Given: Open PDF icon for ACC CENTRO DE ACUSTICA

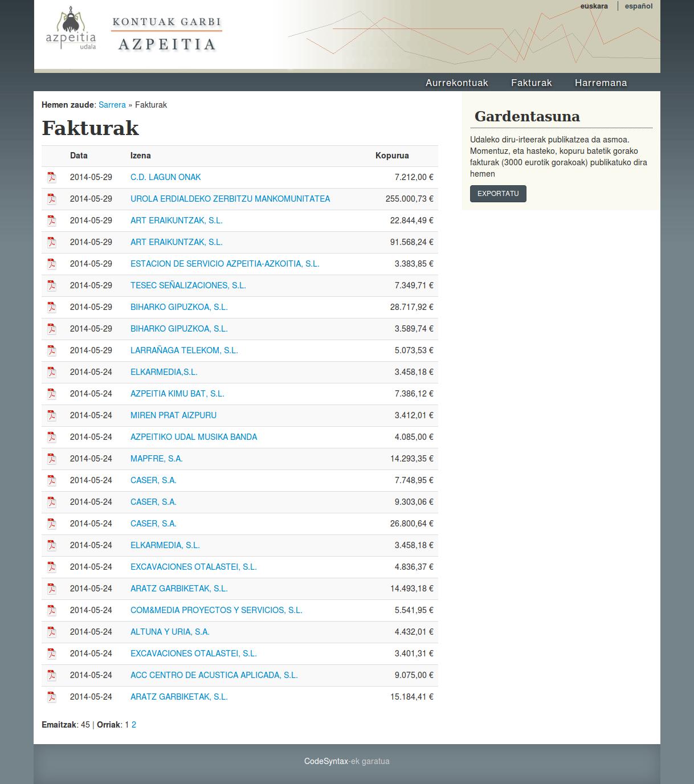Looking at the screenshot, I should (51, 675).
